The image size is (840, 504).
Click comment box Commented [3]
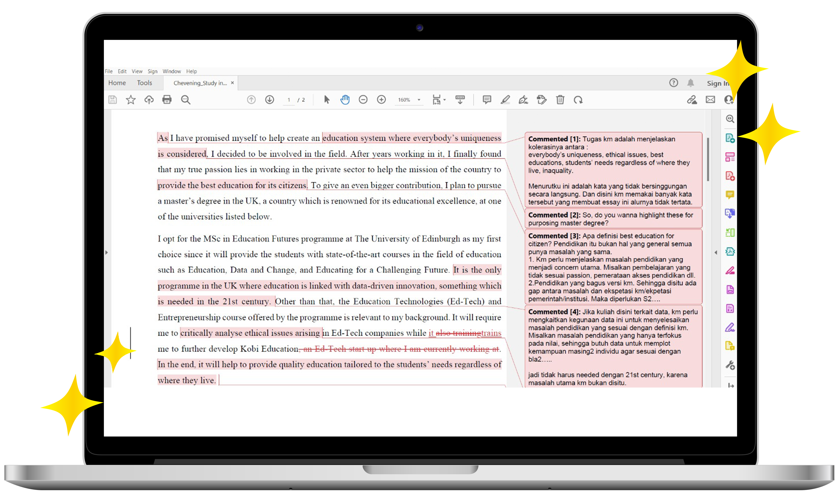pos(613,267)
